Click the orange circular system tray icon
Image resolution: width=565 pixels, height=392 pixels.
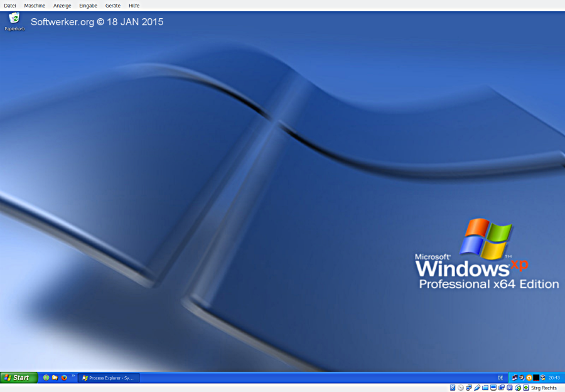529,378
